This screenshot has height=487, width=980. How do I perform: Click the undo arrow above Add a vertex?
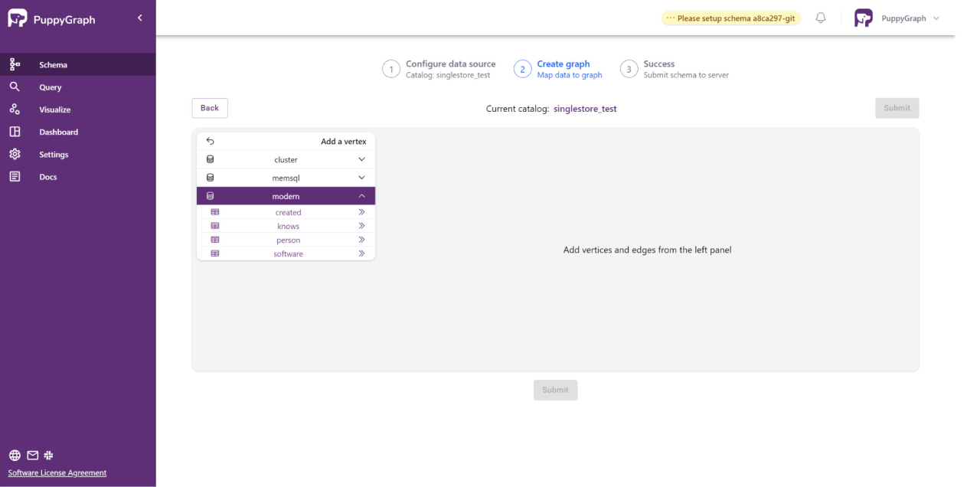210,141
